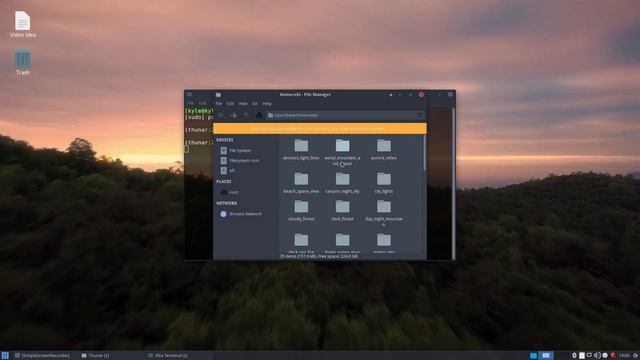Open the dark_forest folder

pos(342,211)
